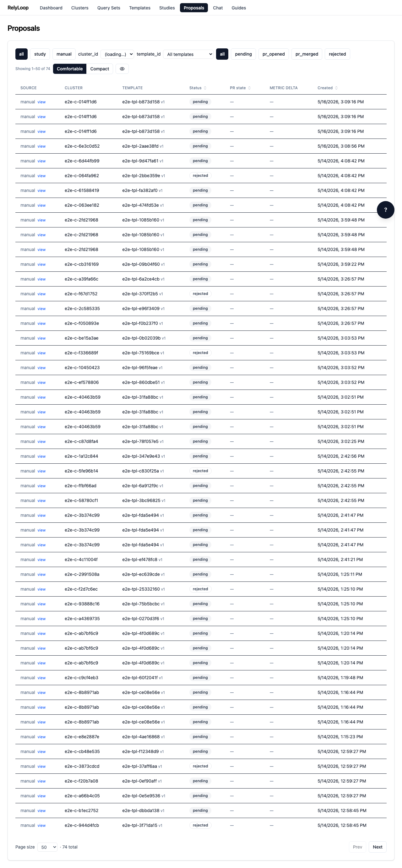The image size is (402, 868).
Task: Click the RelyLoop logo
Action: coord(18,8)
